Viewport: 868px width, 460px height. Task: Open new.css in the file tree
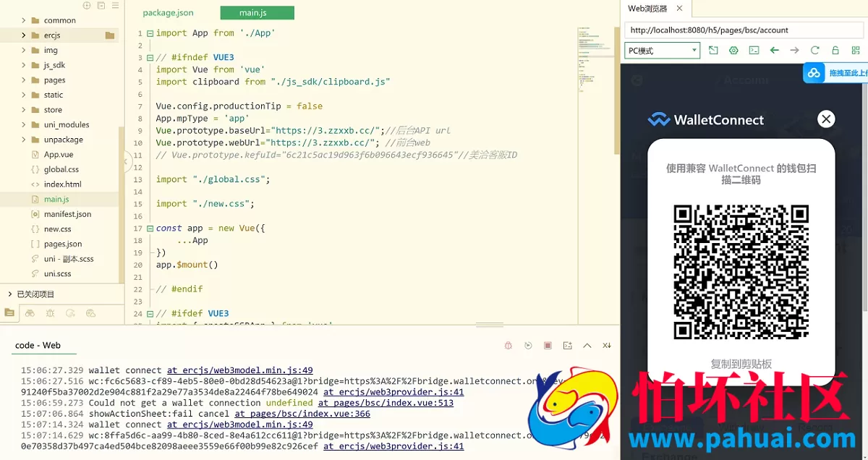pyautogui.click(x=58, y=229)
